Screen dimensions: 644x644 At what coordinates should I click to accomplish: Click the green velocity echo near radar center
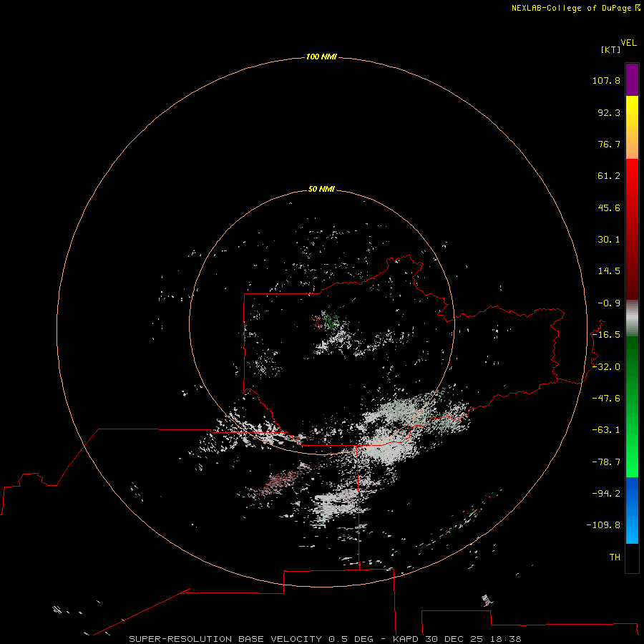coord(329,320)
